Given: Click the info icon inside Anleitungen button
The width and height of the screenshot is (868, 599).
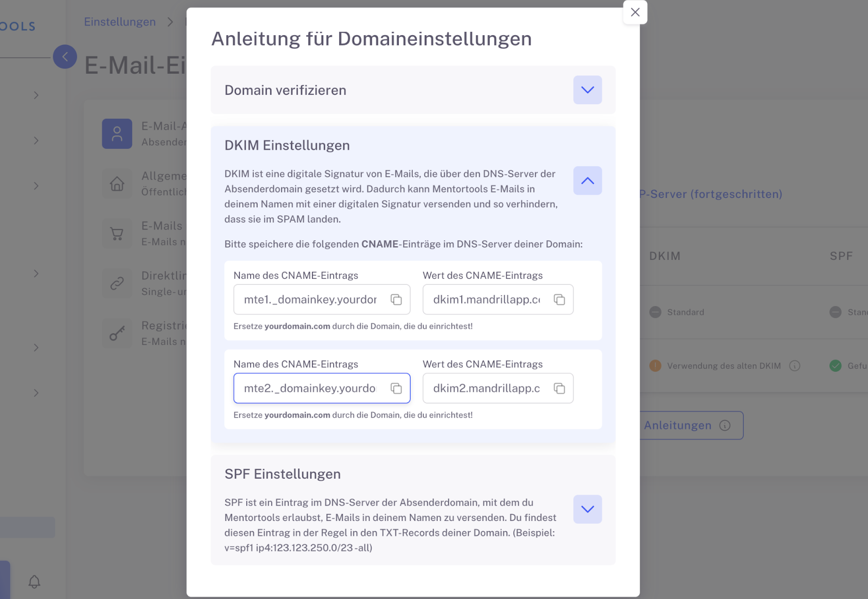Looking at the screenshot, I should tap(725, 425).
